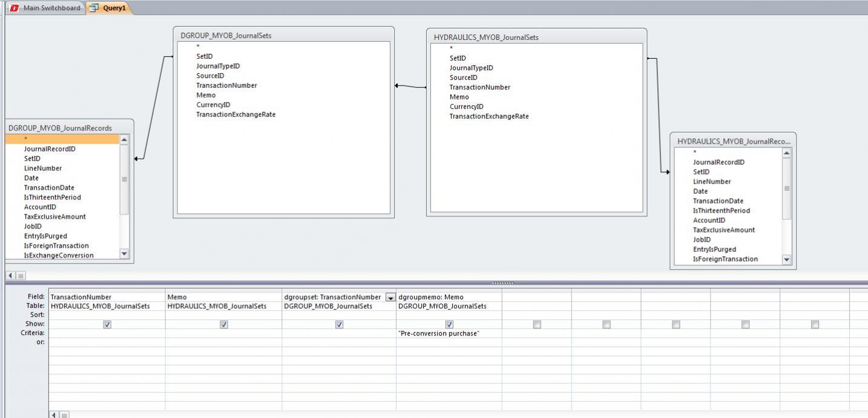Uncheck Show for the HYDRAULICS TransactionNumber column
868x418 pixels.
(107, 325)
